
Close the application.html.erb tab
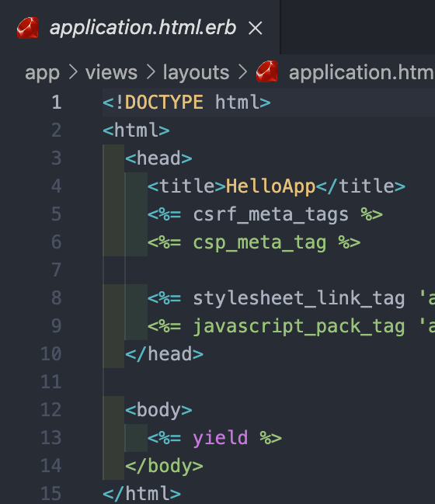256,28
